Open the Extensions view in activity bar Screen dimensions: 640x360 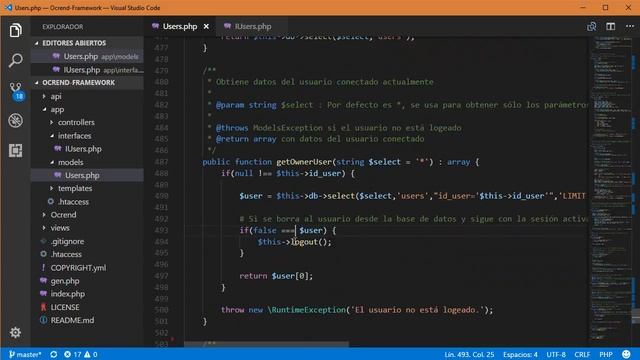click(16, 151)
